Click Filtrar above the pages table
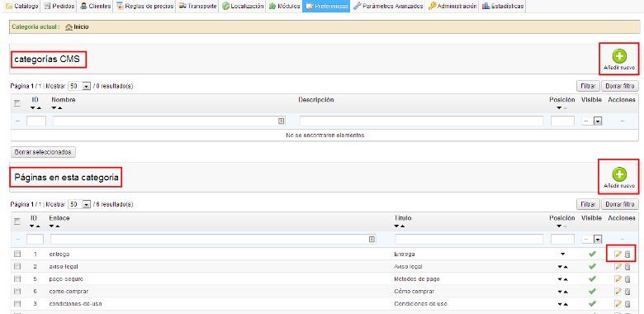 [x=588, y=204]
